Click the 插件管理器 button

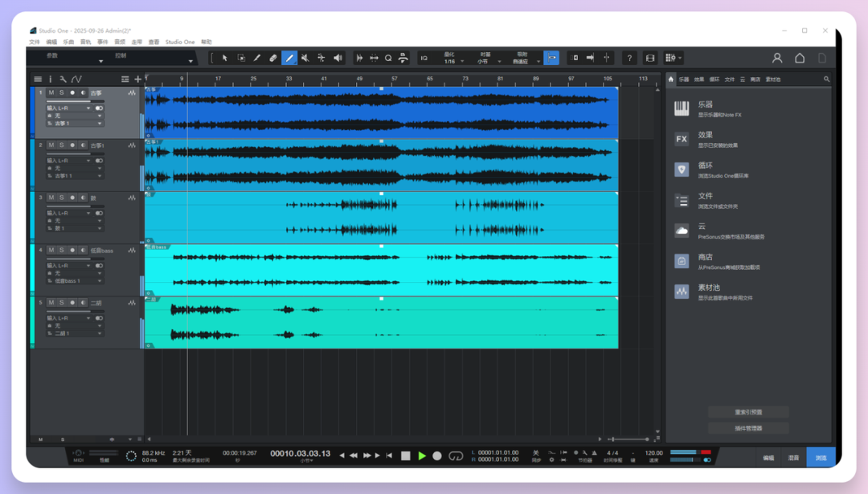[748, 428]
